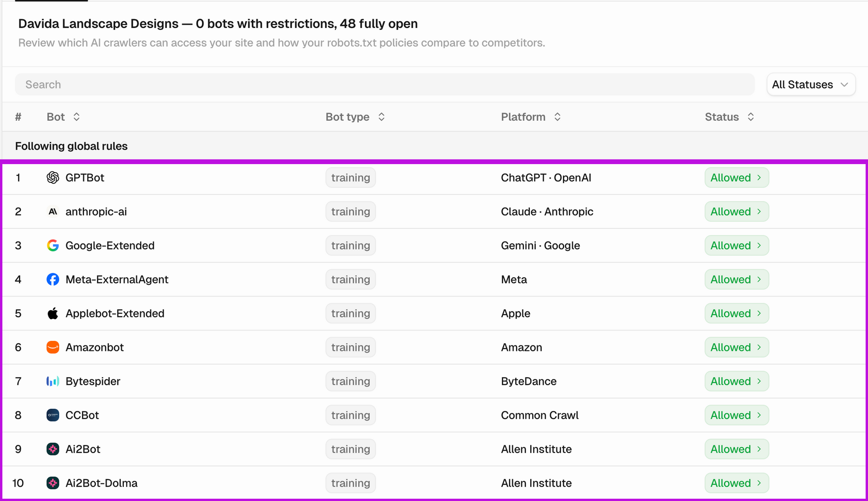Click the Gemini · Google platform cell
The image size is (868, 501).
[540, 246]
